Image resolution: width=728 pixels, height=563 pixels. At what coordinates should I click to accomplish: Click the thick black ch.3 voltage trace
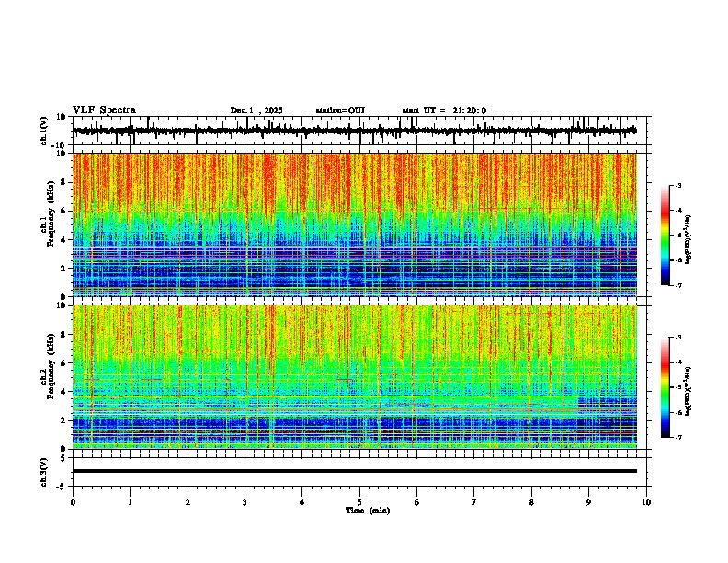point(355,471)
